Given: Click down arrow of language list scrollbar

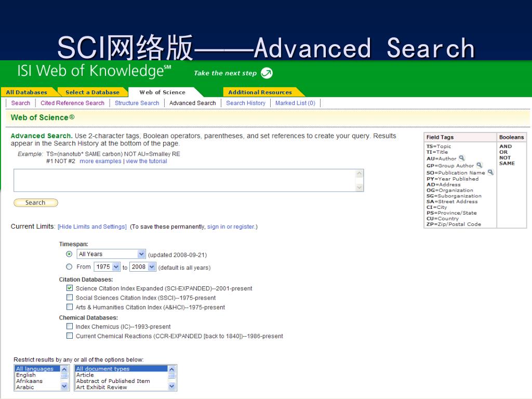Looking at the screenshot, I should point(64,386).
